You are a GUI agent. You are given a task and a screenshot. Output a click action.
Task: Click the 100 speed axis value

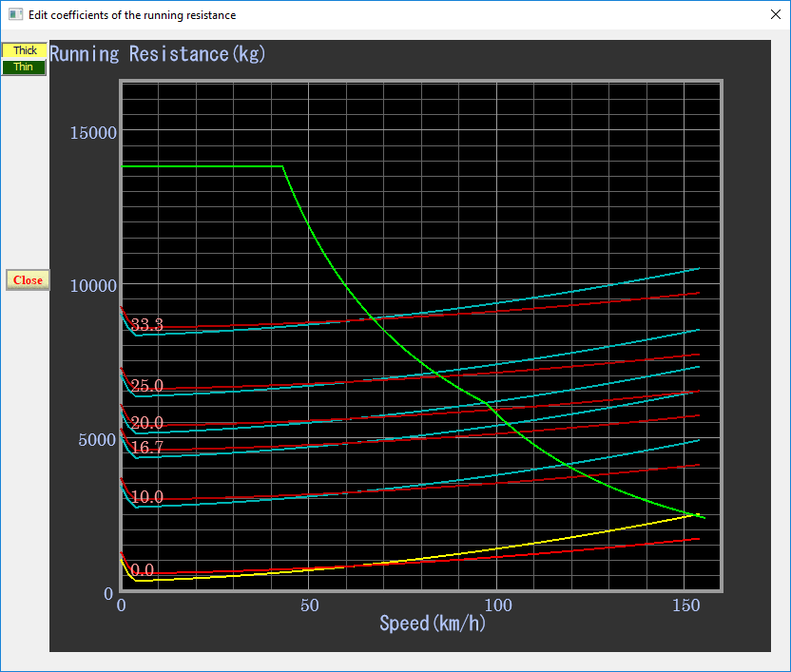coord(498,605)
